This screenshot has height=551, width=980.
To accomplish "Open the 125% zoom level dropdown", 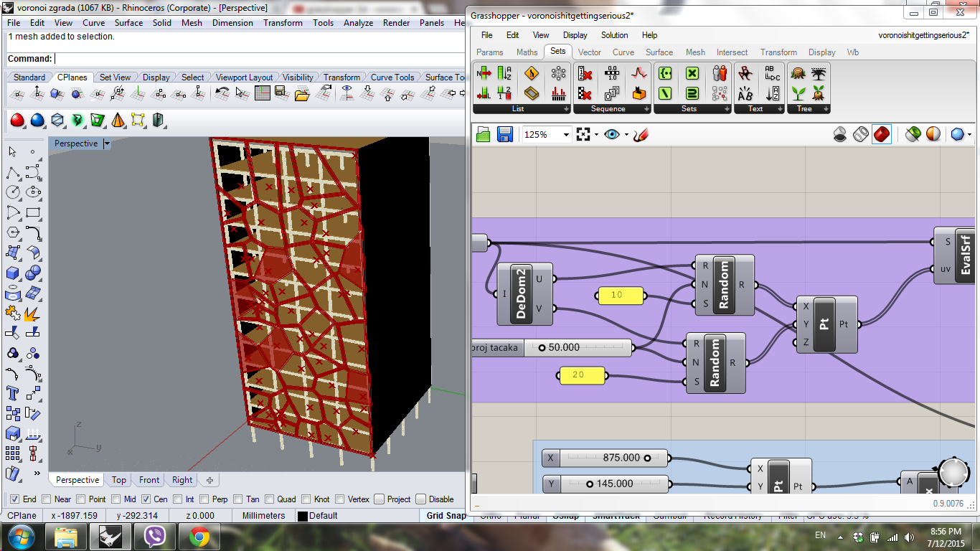I will pyautogui.click(x=566, y=134).
